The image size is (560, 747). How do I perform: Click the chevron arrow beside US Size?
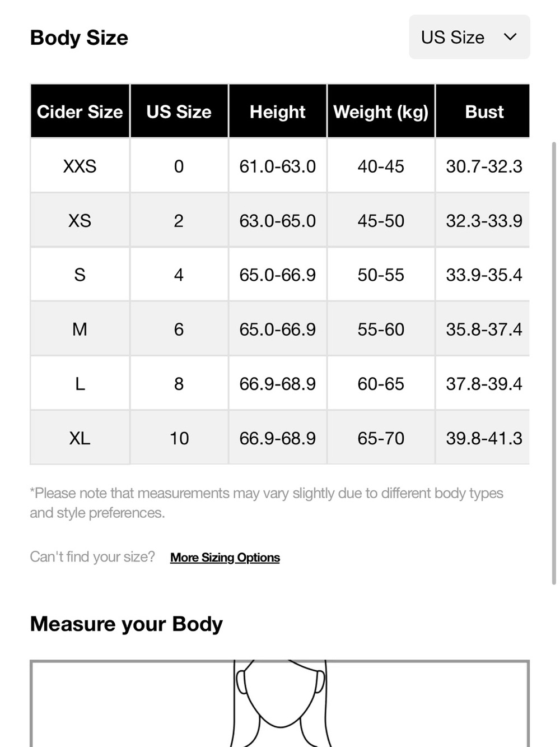click(x=510, y=37)
